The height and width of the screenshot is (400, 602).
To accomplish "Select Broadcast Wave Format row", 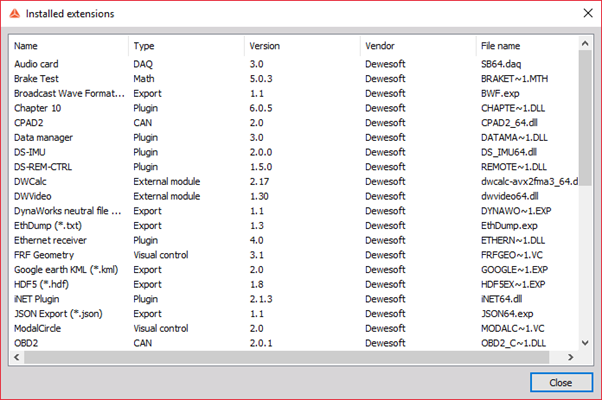I will (294, 93).
